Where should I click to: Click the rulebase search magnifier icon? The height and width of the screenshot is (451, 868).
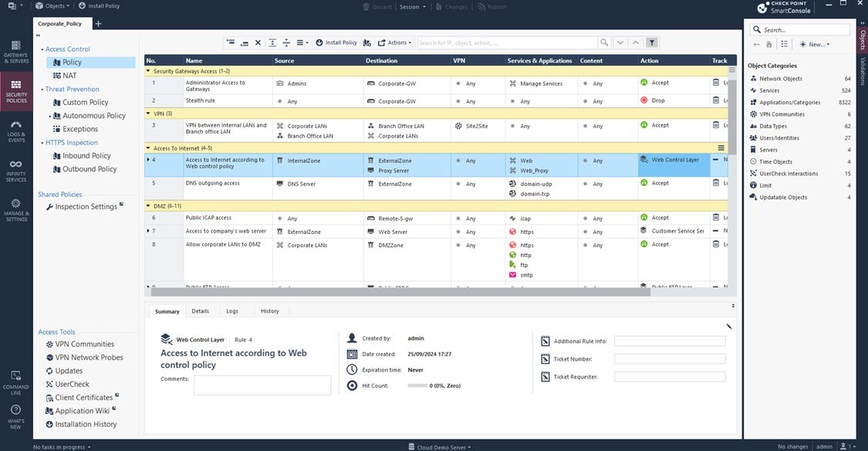click(604, 42)
